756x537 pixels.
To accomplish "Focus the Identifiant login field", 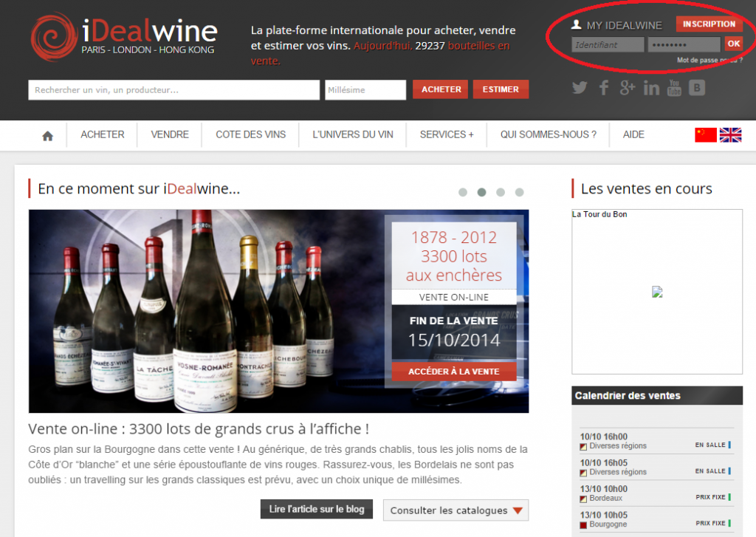I will click(608, 44).
